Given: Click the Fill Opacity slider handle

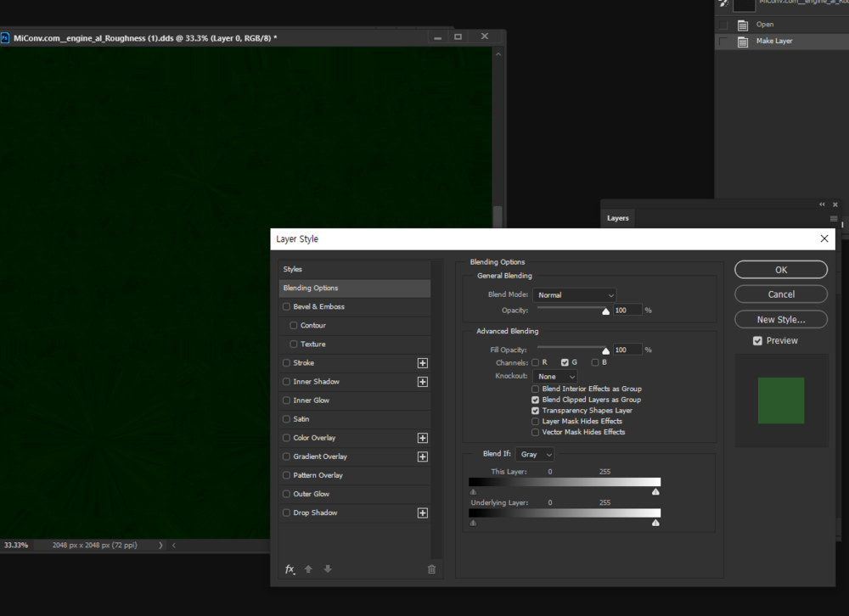Looking at the screenshot, I should pyautogui.click(x=606, y=350).
